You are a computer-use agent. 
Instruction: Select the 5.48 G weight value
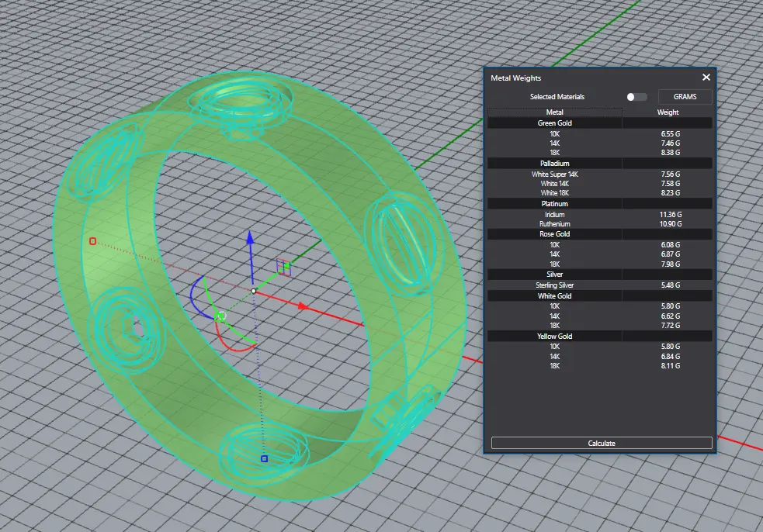point(671,285)
